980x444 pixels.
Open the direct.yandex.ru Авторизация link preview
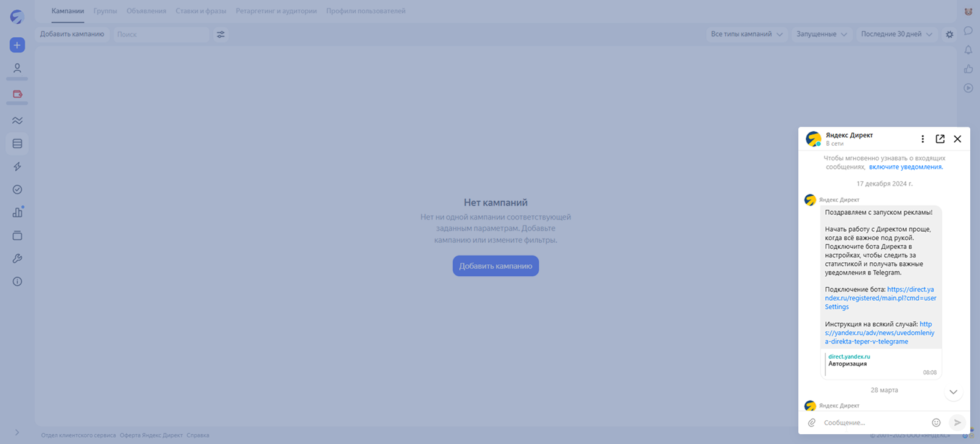tap(881, 364)
